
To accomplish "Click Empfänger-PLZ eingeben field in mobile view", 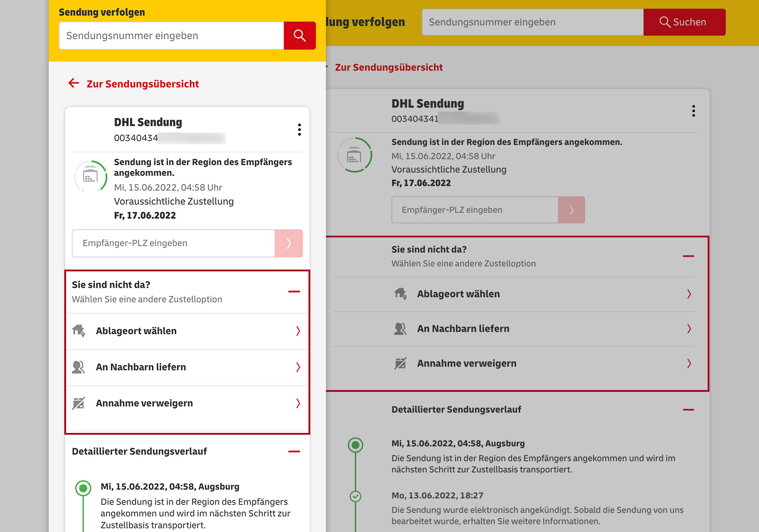I will pyautogui.click(x=173, y=243).
